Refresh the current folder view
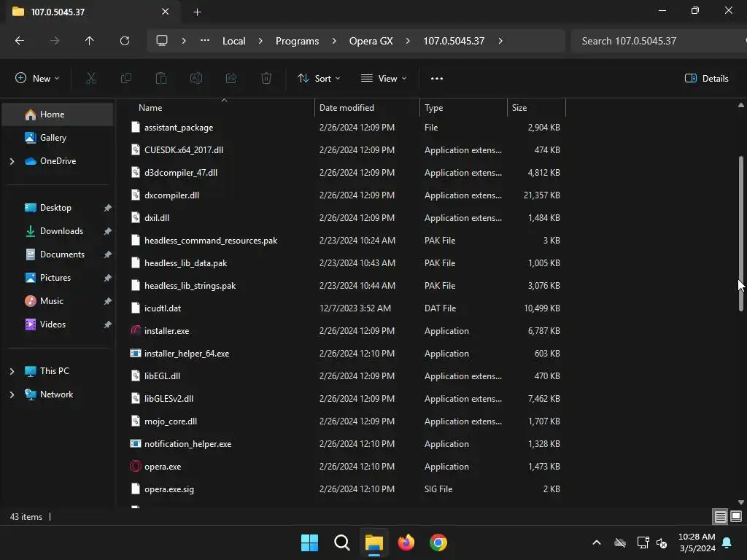 pos(124,41)
